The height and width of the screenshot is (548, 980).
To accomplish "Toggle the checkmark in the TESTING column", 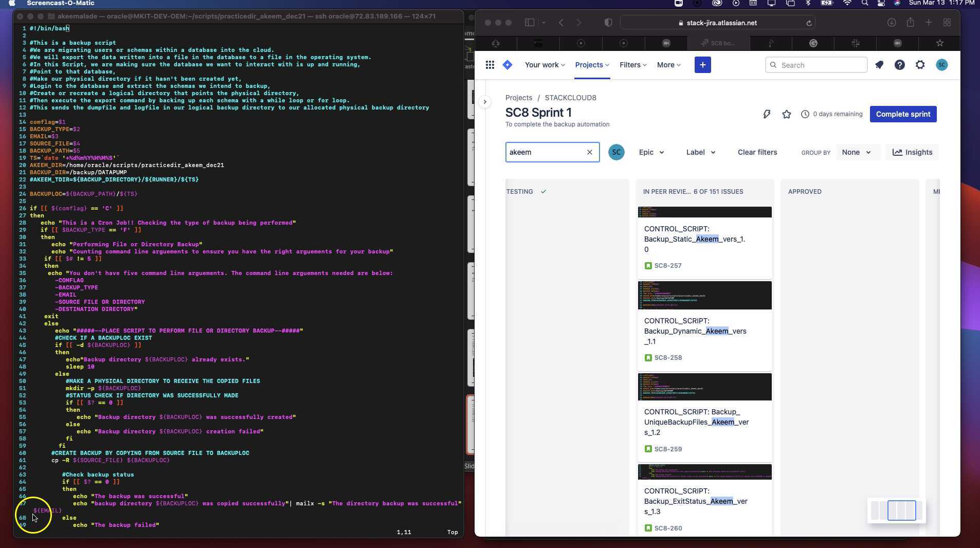I will point(543,192).
